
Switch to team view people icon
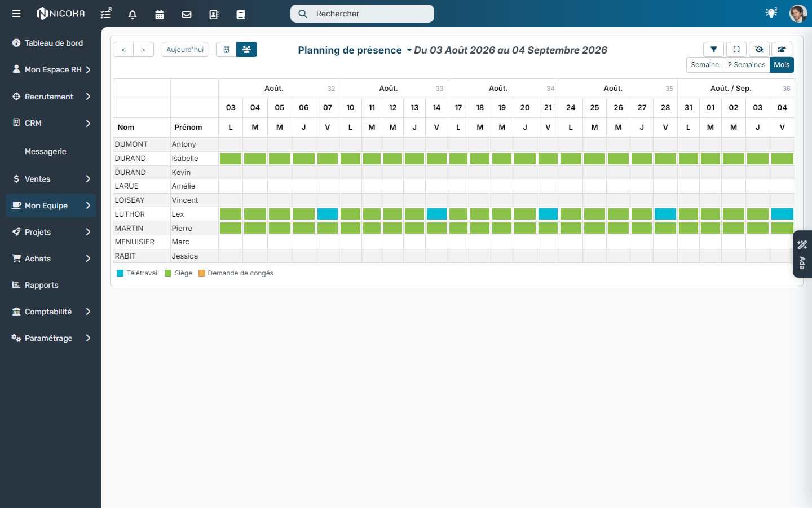click(x=246, y=50)
